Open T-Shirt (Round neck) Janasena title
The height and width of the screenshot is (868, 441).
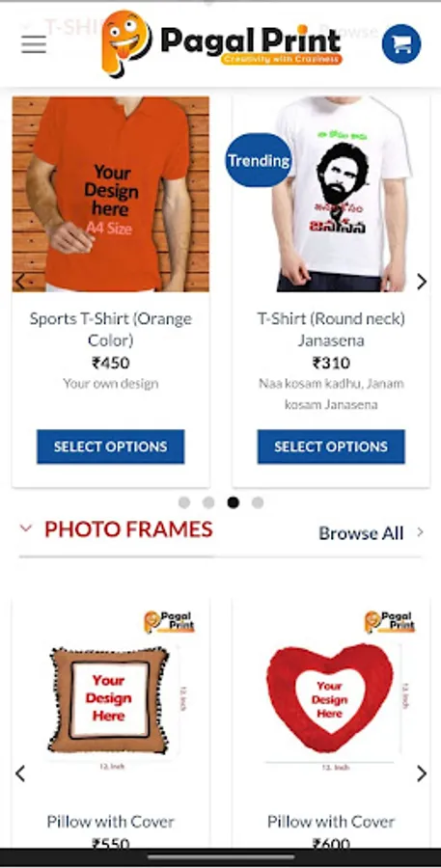point(331,330)
